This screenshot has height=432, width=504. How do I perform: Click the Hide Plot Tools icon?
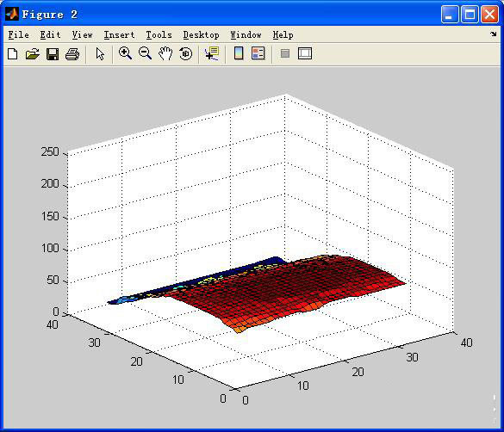coord(285,53)
